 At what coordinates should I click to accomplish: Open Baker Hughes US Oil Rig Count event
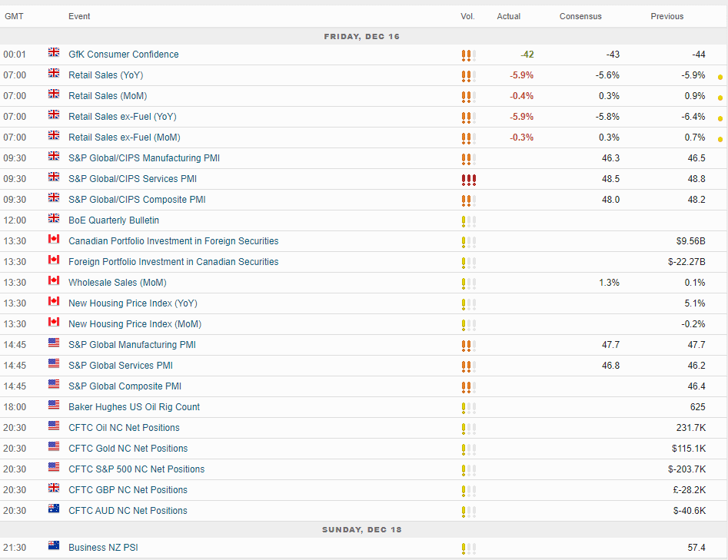point(135,407)
